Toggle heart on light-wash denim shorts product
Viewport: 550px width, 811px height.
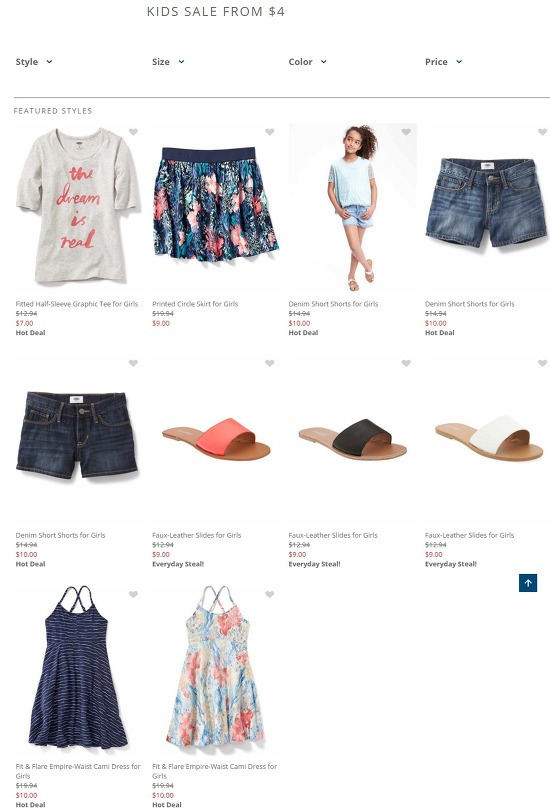[x=542, y=132]
